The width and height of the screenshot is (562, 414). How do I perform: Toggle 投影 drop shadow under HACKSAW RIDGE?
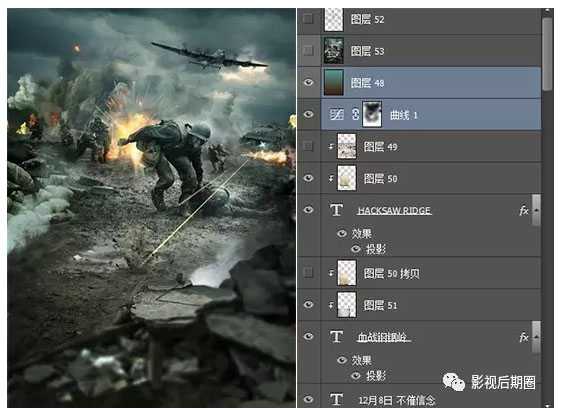point(356,249)
